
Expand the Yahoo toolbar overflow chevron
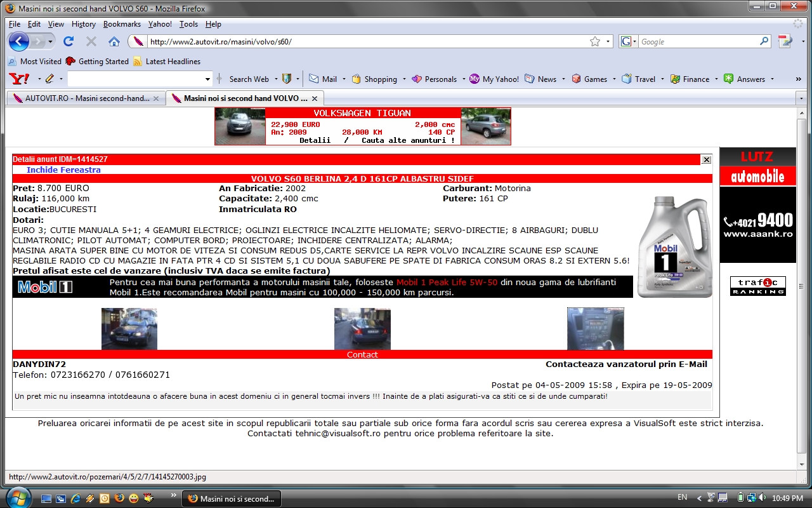pos(798,79)
